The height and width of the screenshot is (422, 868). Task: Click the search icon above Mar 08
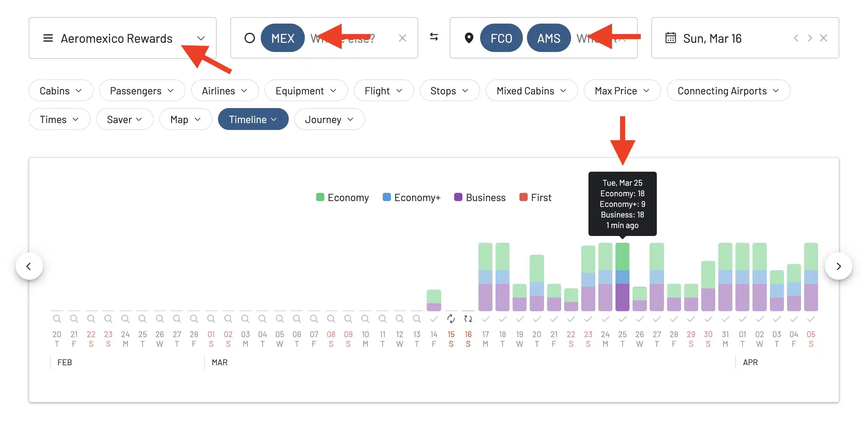331,319
